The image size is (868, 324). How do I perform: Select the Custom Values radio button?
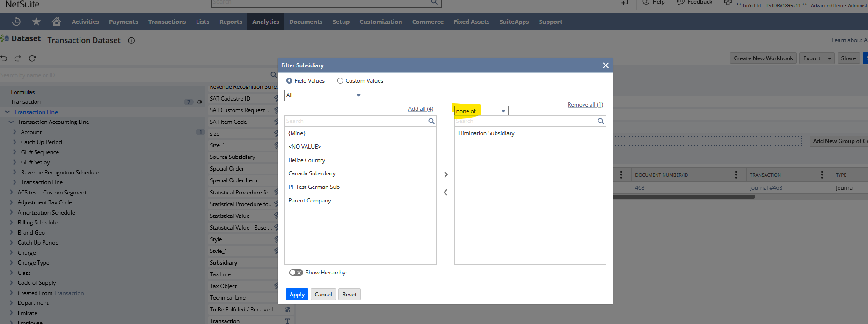(x=340, y=81)
